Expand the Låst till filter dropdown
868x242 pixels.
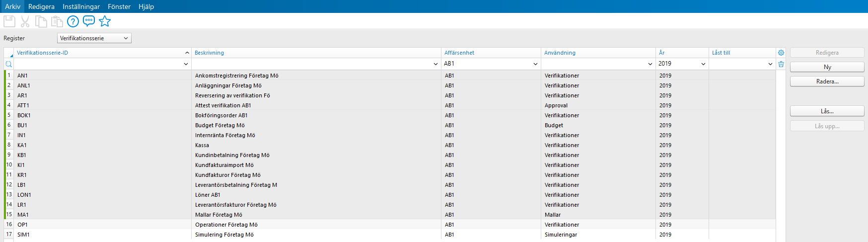click(770, 64)
